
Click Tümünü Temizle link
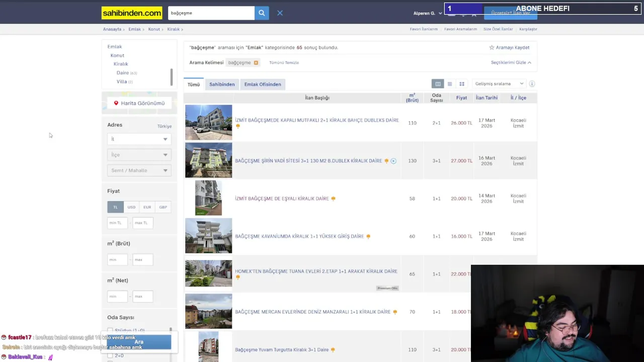(284, 63)
